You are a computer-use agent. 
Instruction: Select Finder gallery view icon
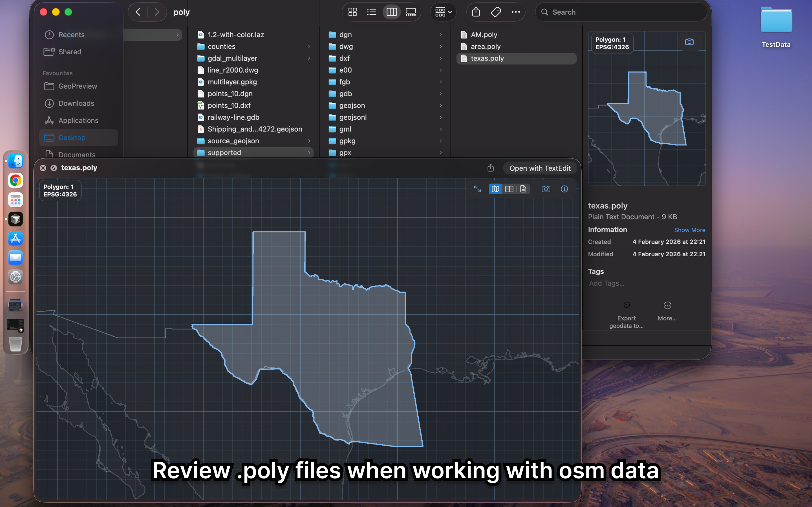click(411, 12)
